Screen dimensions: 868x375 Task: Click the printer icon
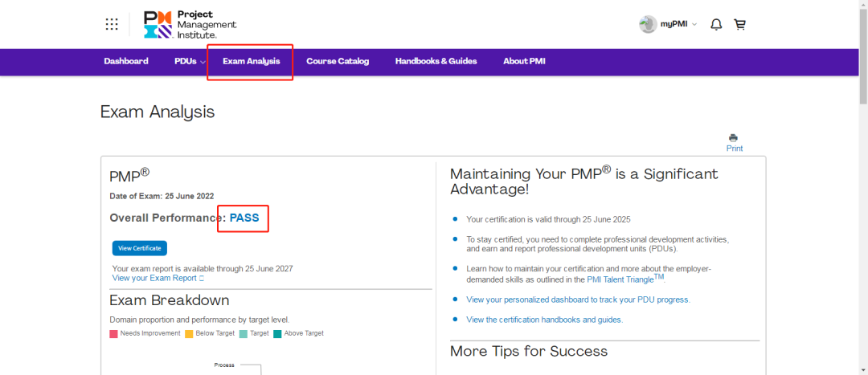(x=734, y=138)
